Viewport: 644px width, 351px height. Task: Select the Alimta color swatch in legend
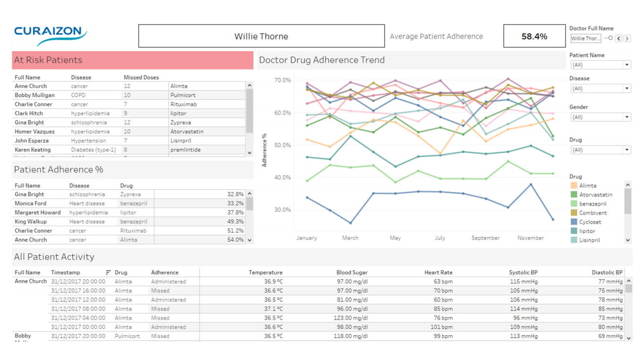tap(574, 186)
